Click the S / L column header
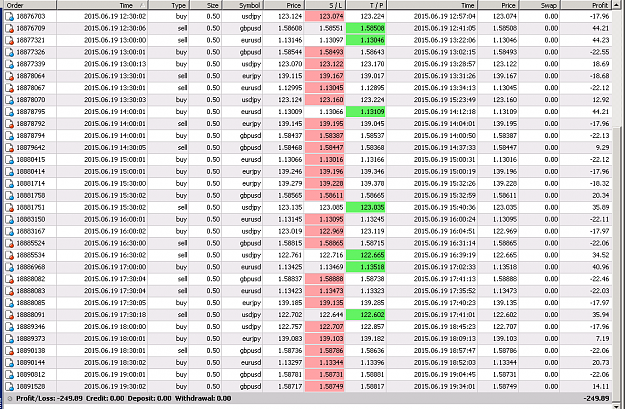Image resolution: width=625 pixels, height=409 pixels. click(325, 5)
